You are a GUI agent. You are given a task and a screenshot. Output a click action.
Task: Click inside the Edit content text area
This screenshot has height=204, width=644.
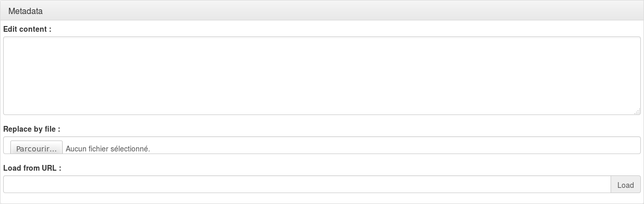click(322, 75)
